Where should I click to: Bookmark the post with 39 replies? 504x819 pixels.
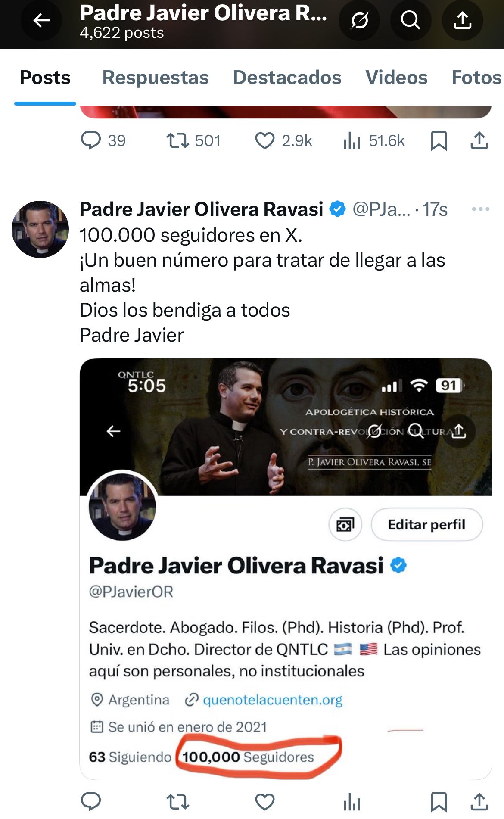[x=439, y=140]
